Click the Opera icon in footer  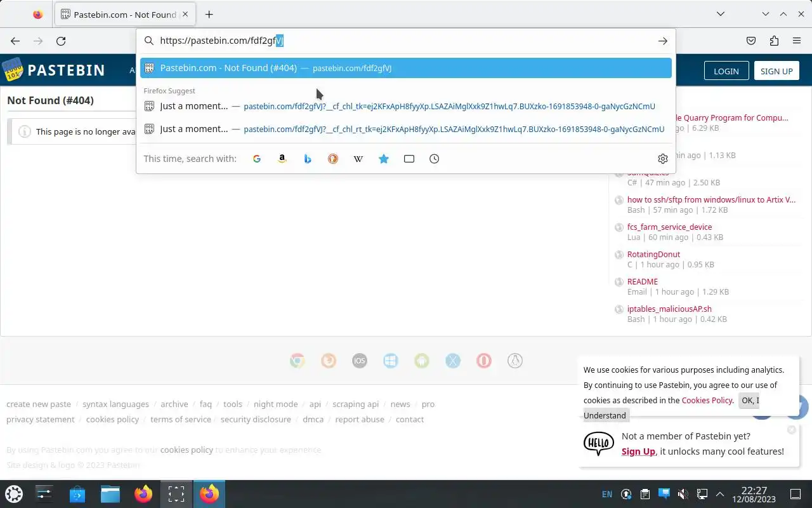(x=483, y=361)
